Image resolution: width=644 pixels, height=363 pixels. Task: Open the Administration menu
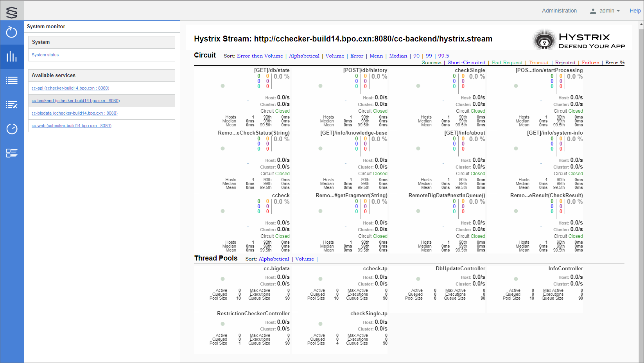(x=559, y=11)
